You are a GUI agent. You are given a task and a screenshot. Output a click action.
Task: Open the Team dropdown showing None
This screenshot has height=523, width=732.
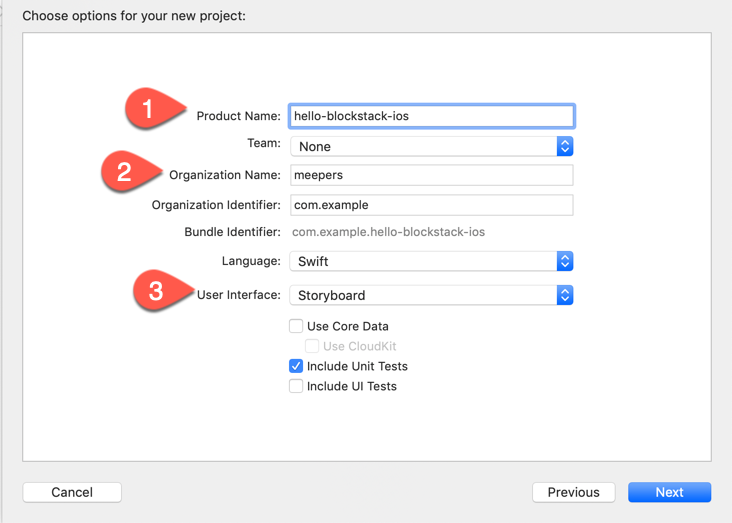coord(422,146)
